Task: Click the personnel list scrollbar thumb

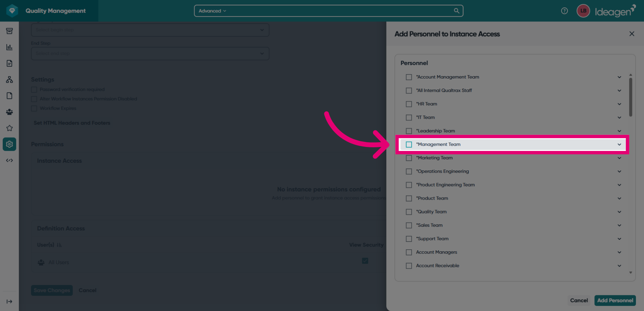Action: coord(631,97)
